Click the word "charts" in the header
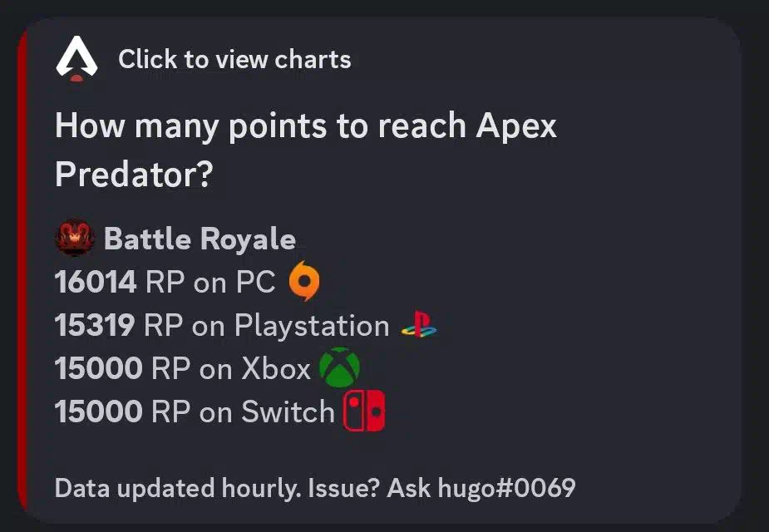Viewport: 769px width, 532px height. (313, 60)
